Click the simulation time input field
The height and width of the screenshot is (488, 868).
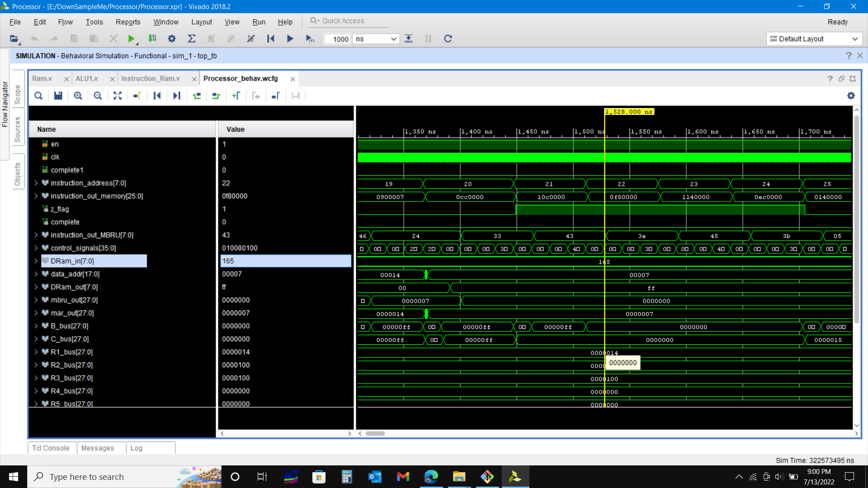[337, 39]
